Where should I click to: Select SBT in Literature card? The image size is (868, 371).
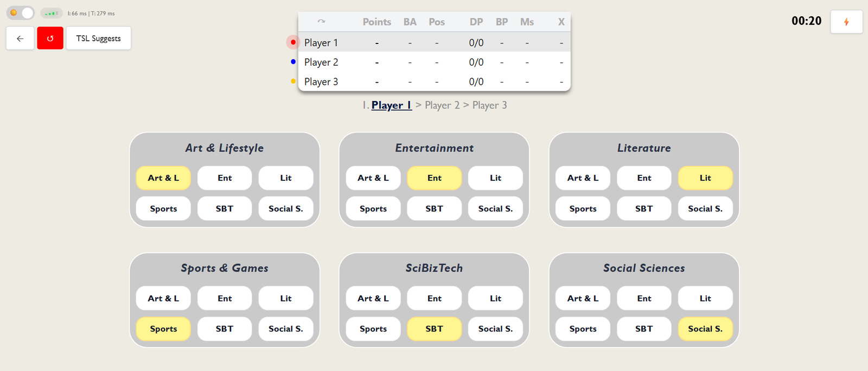click(644, 209)
